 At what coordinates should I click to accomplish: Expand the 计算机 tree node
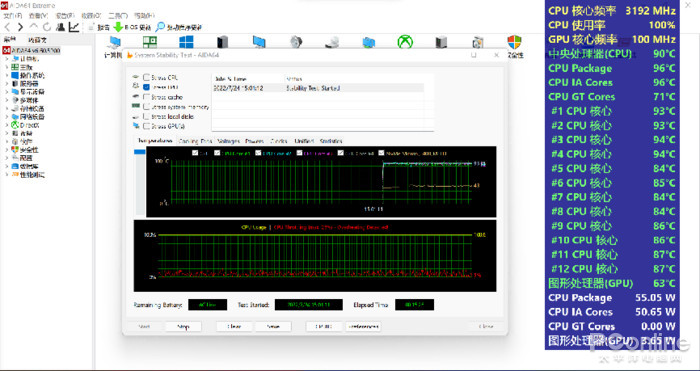click(x=7, y=59)
